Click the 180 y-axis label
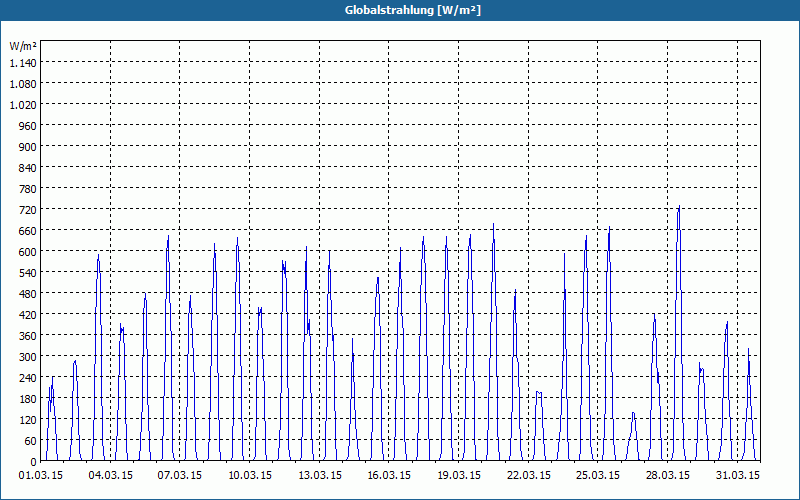The width and height of the screenshot is (800, 500). 28,398
